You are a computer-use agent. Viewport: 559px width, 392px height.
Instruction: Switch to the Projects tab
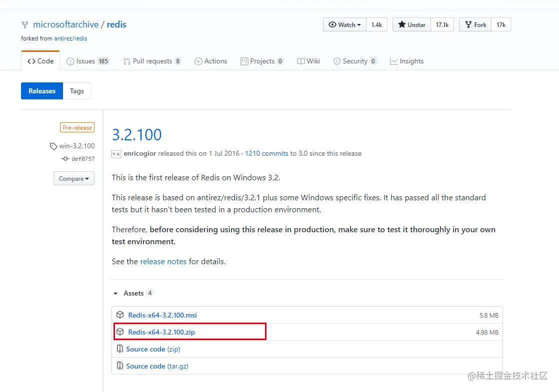pyautogui.click(x=262, y=61)
